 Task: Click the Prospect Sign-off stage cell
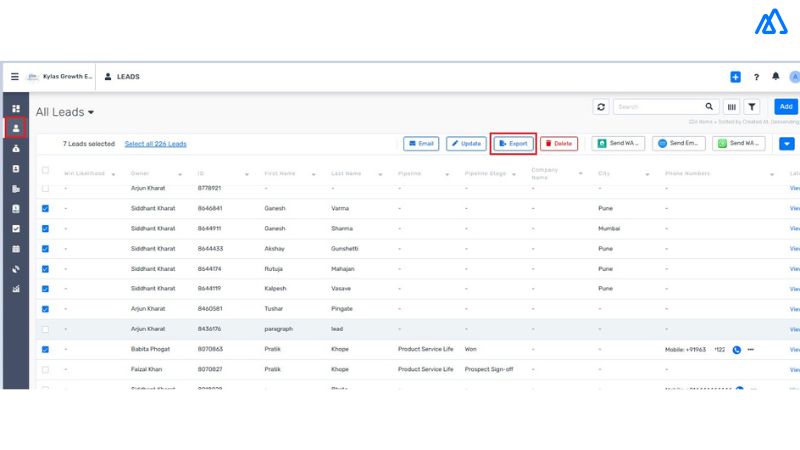489,369
